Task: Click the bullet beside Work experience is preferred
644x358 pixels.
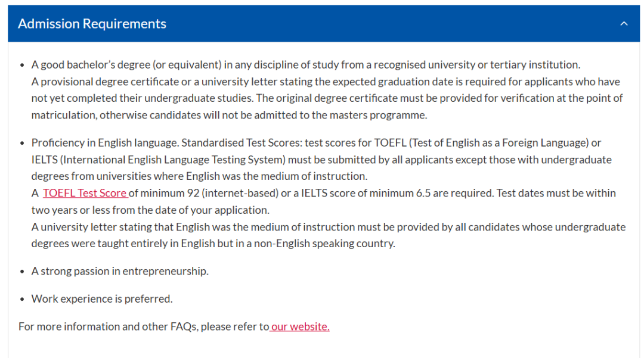Action: pyautogui.click(x=23, y=299)
